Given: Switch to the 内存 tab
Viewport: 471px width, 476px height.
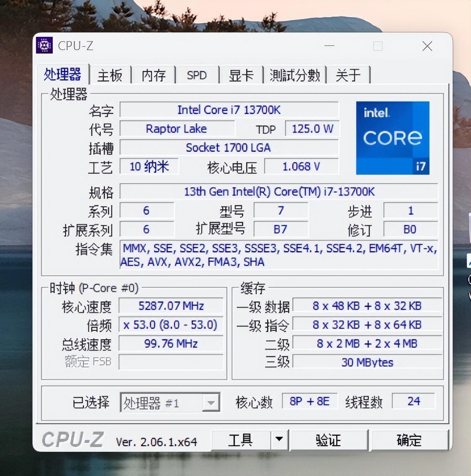Looking at the screenshot, I should [154, 75].
